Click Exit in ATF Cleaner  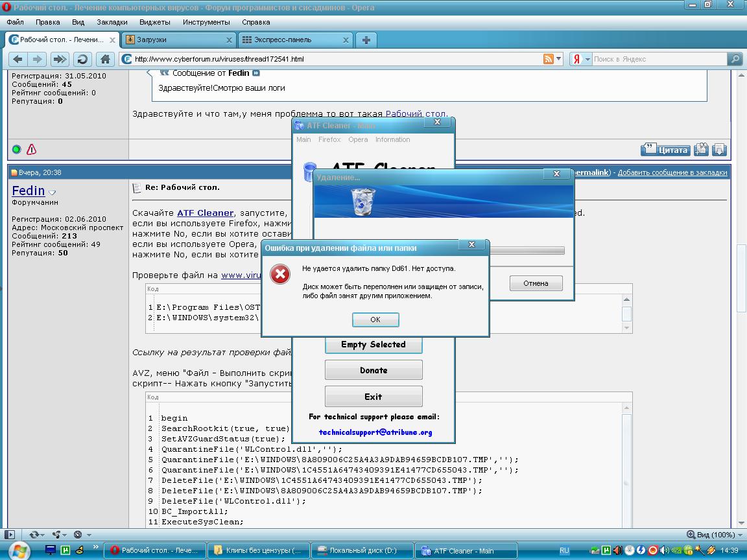[373, 396]
